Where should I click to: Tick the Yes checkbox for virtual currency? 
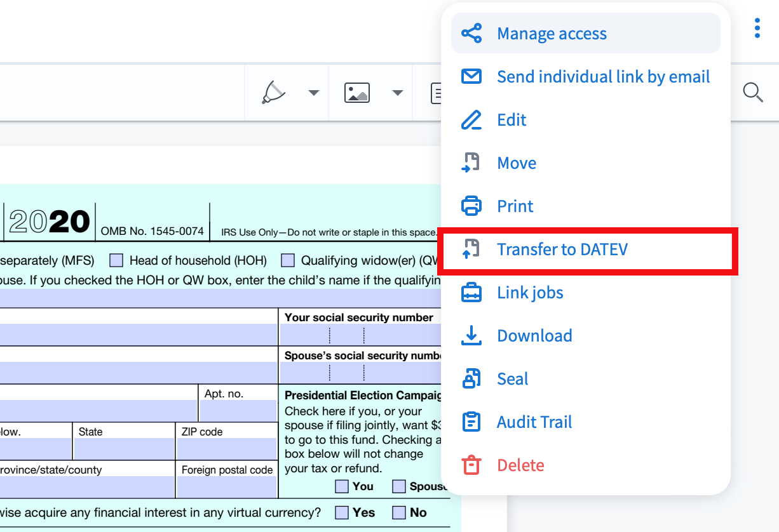(342, 512)
